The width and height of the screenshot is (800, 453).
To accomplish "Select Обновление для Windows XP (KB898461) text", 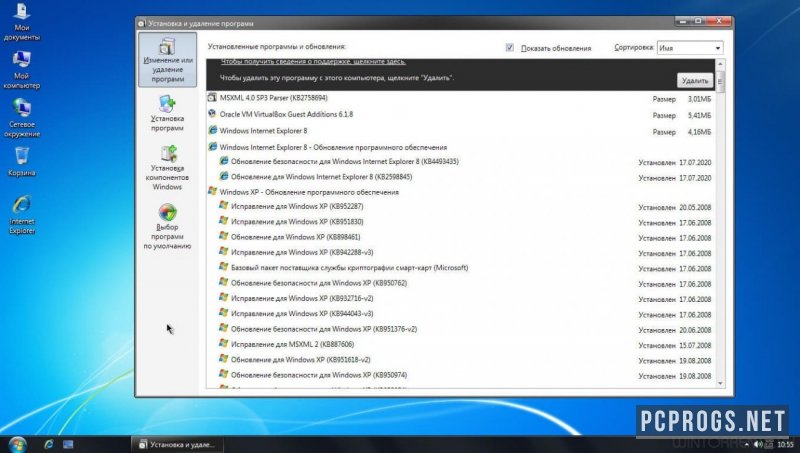I will point(295,237).
